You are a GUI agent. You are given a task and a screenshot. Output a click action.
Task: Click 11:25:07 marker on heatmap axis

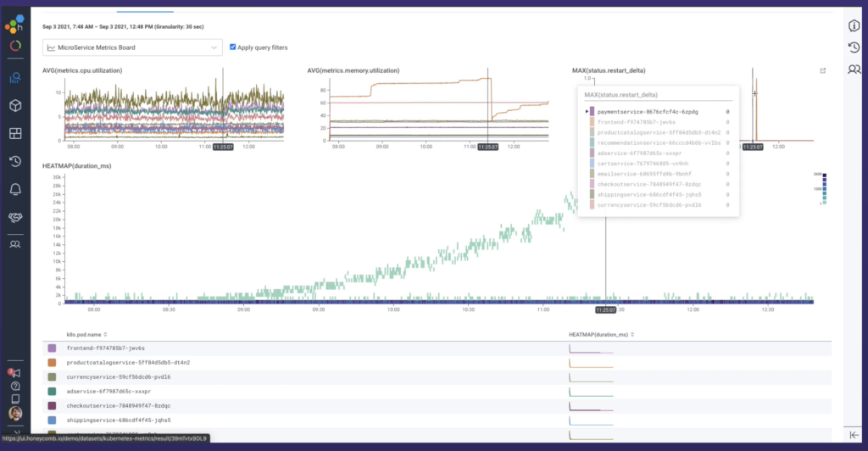605,310
